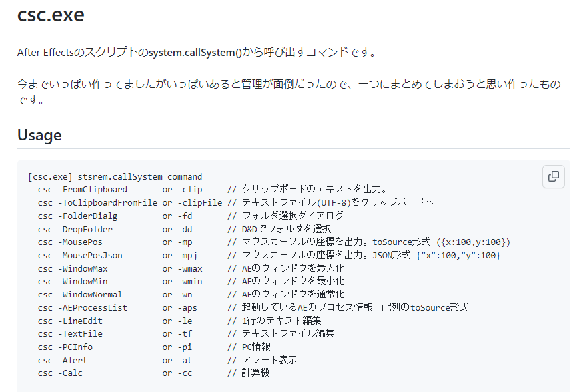
Task: Click the bold system.callSystem() text
Action: [195, 52]
